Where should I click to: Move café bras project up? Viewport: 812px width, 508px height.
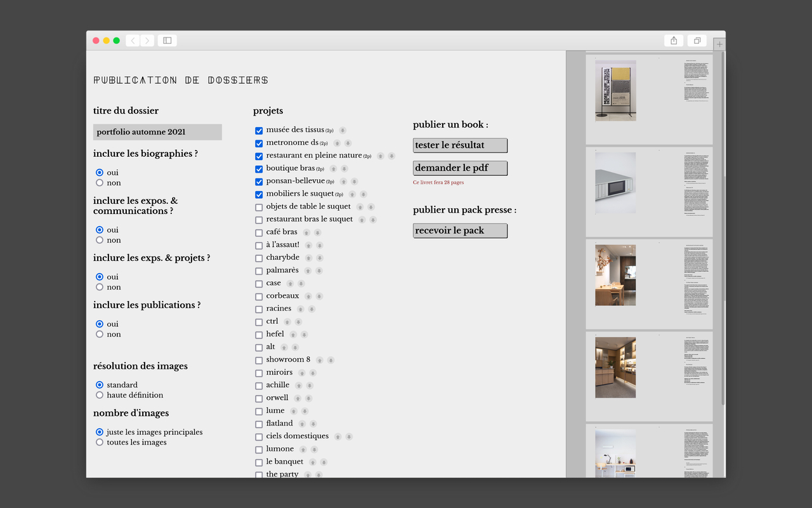pyautogui.click(x=306, y=232)
